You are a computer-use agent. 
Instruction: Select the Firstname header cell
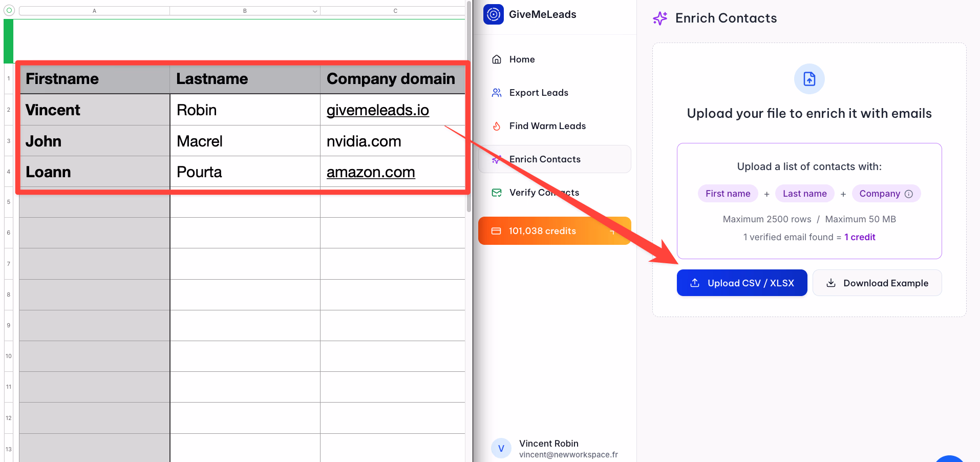(x=94, y=79)
